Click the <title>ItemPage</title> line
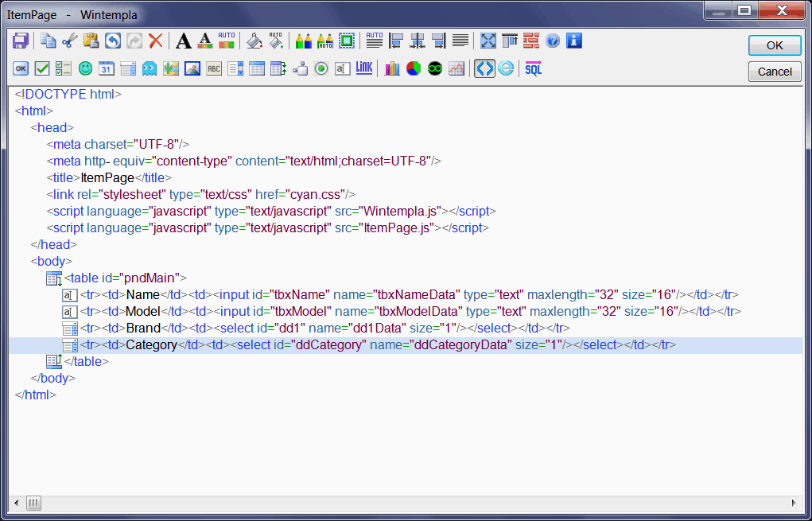The image size is (812, 521). [x=109, y=177]
